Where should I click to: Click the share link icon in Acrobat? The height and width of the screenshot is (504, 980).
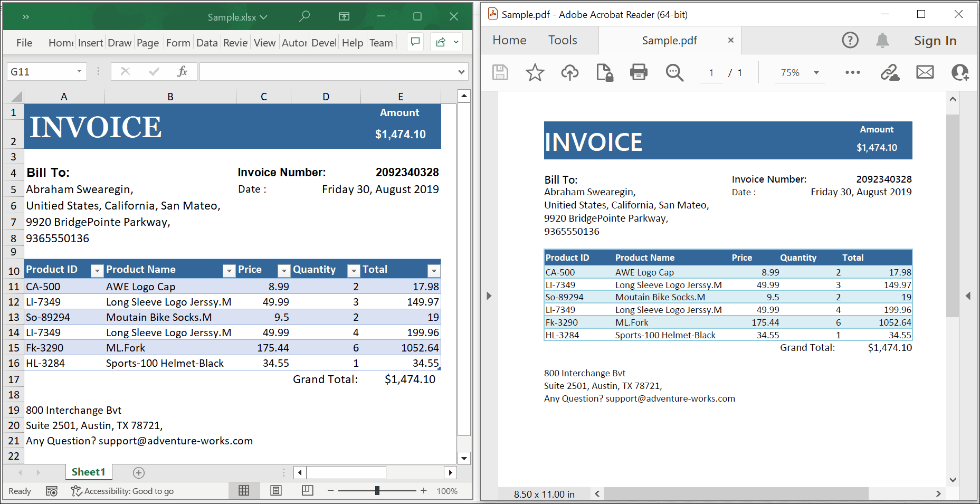(x=890, y=72)
